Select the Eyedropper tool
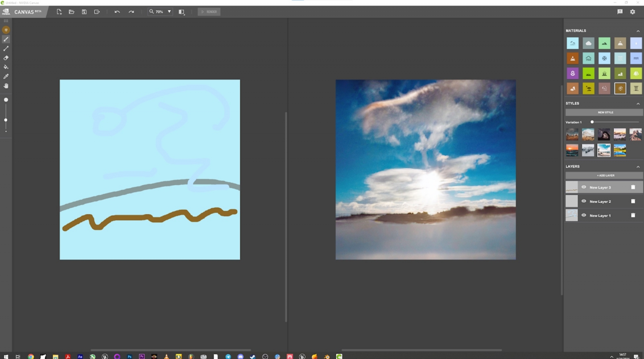This screenshot has height=359, width=644. [6, 76]
